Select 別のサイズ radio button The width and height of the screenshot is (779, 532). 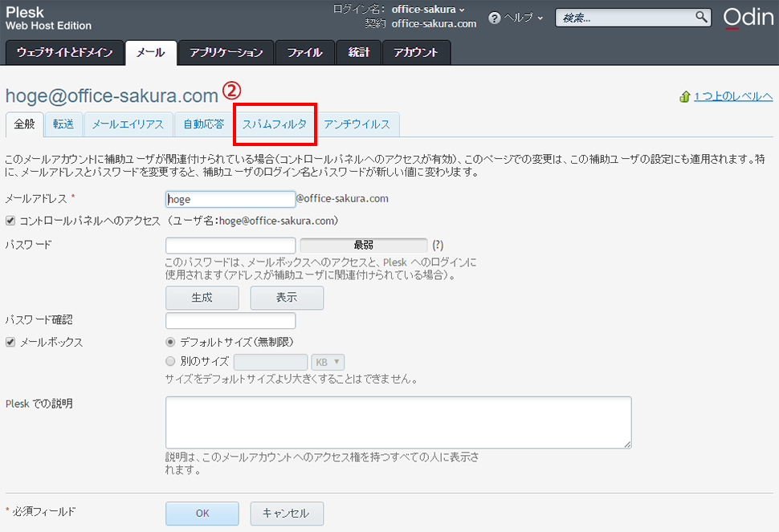click(x=170, y=361)
